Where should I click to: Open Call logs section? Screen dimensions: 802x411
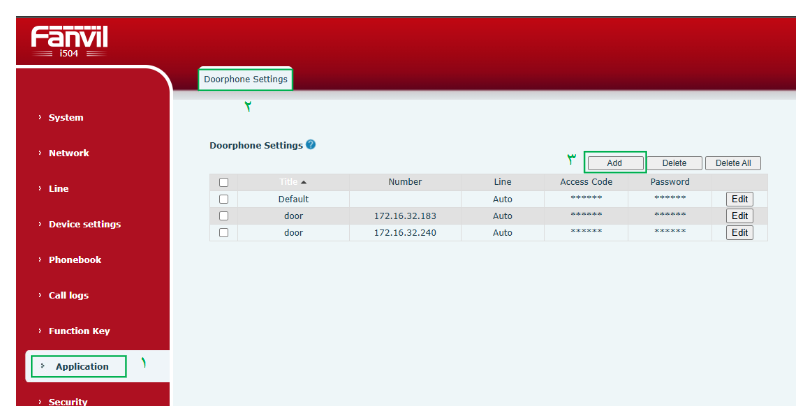coord(69,295)
